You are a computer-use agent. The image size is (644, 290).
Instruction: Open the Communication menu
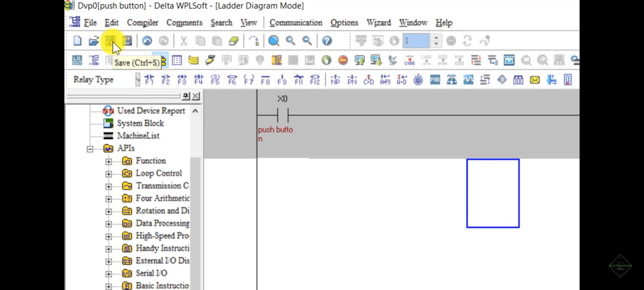(296, 23)
